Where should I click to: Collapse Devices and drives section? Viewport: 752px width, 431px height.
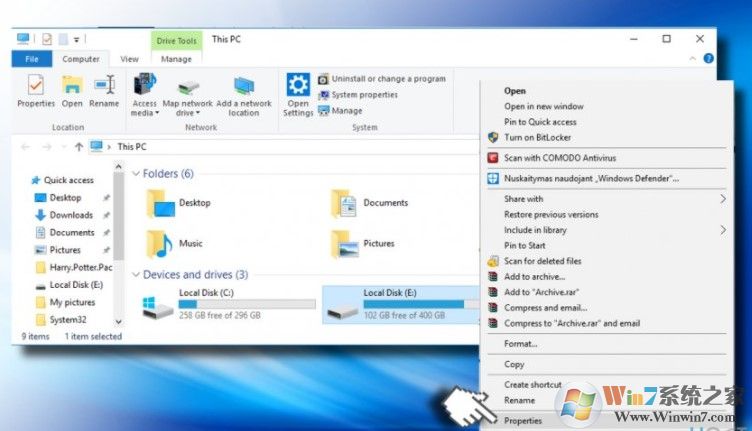coord(136,275)
